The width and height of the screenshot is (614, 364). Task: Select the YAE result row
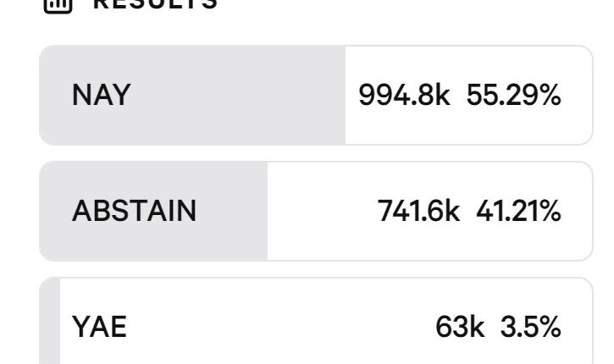315,326
